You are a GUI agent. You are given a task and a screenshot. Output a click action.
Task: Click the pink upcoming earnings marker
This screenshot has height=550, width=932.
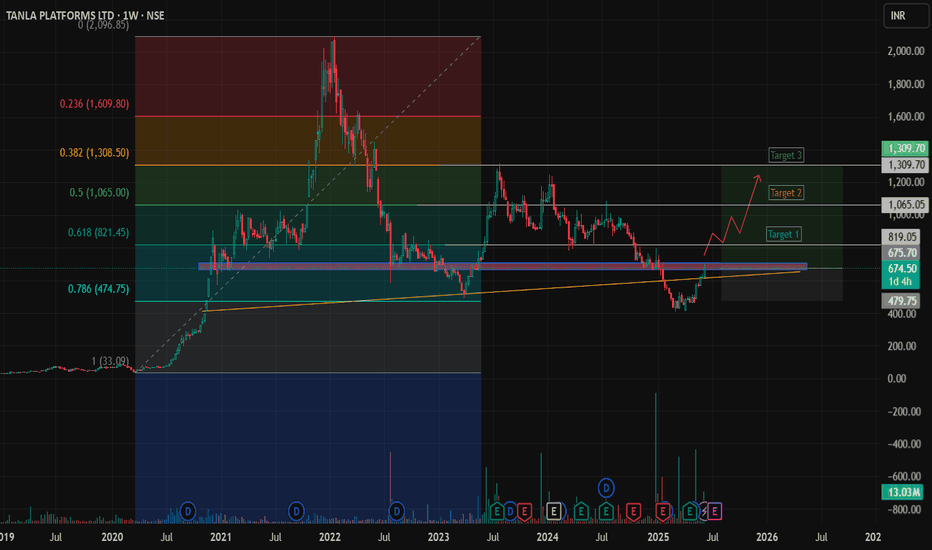pyautogui.click(x=714, y=511)
